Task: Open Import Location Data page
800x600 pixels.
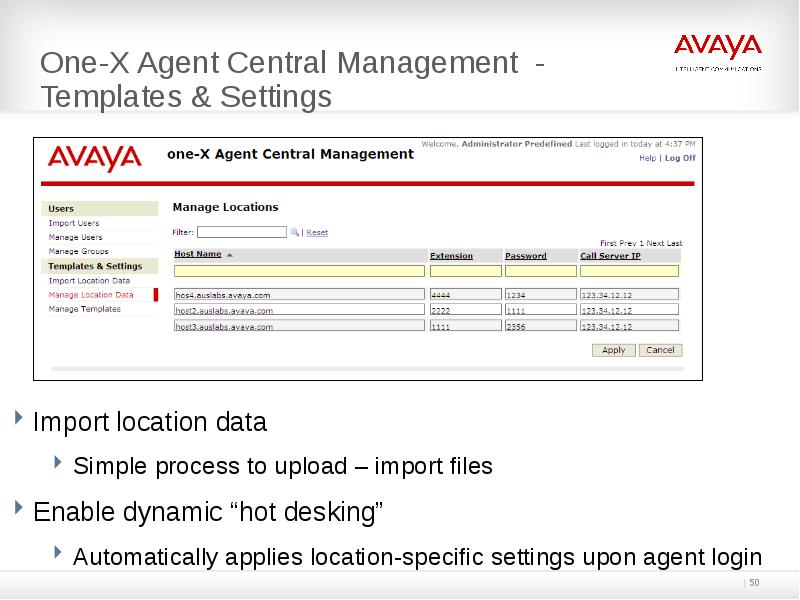Action: pyautogui.click(x=89, y=281)
